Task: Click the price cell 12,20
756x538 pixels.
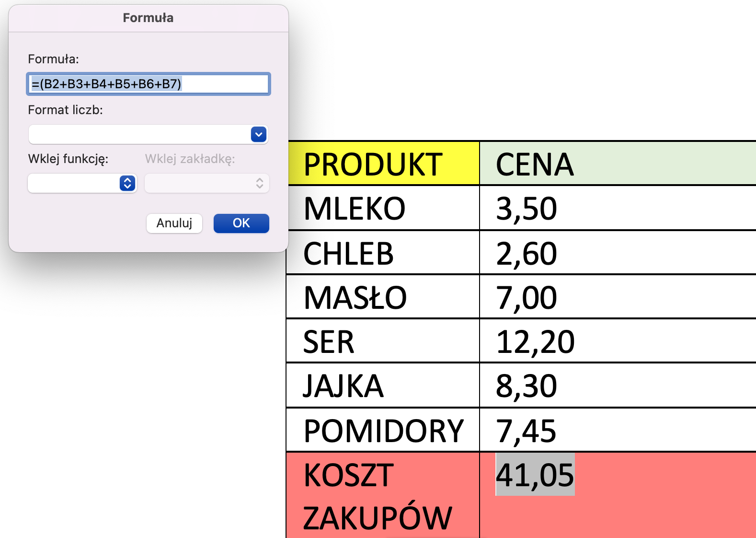Action: (x=618, y=341)
